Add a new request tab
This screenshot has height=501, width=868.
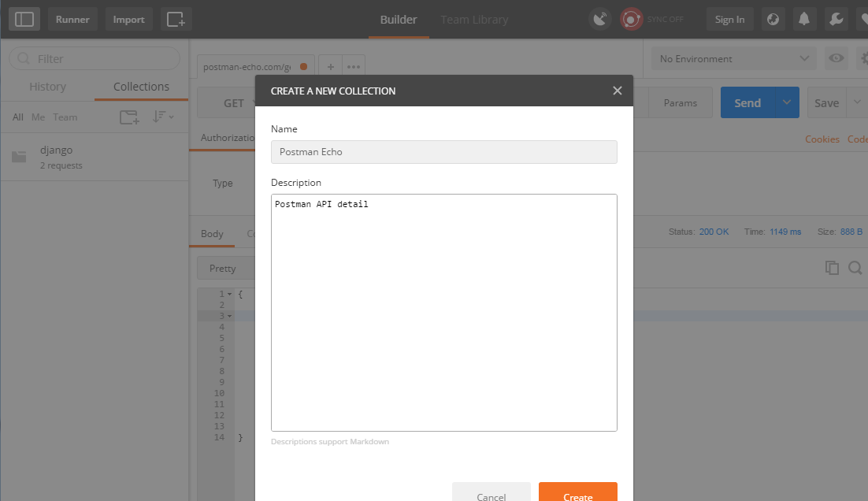click(331, 66)
